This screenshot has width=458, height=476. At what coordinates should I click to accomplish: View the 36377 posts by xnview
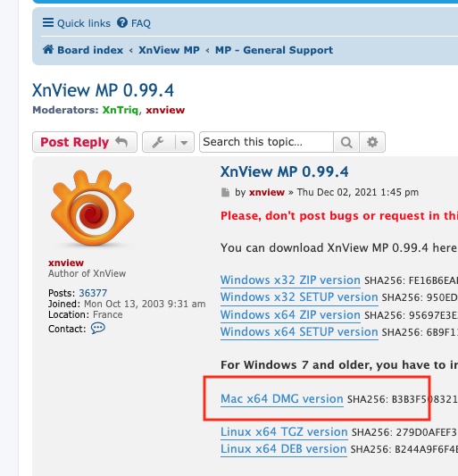[93, 293]
